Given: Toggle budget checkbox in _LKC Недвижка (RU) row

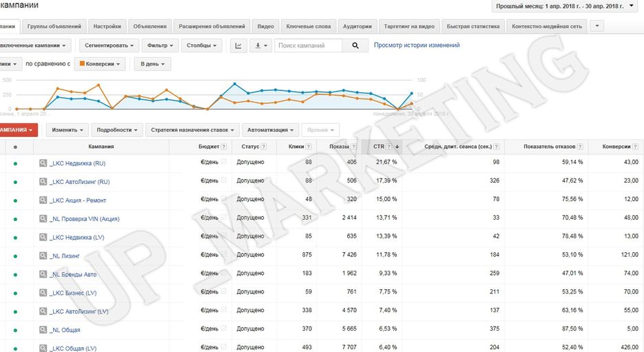Looking at the screenshot, I should point(224,162).
